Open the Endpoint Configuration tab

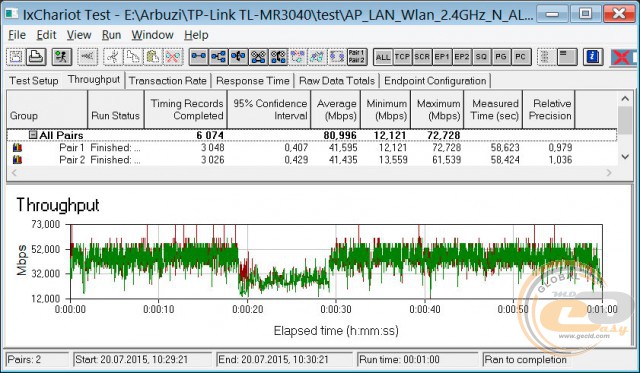tap(435, 81)
